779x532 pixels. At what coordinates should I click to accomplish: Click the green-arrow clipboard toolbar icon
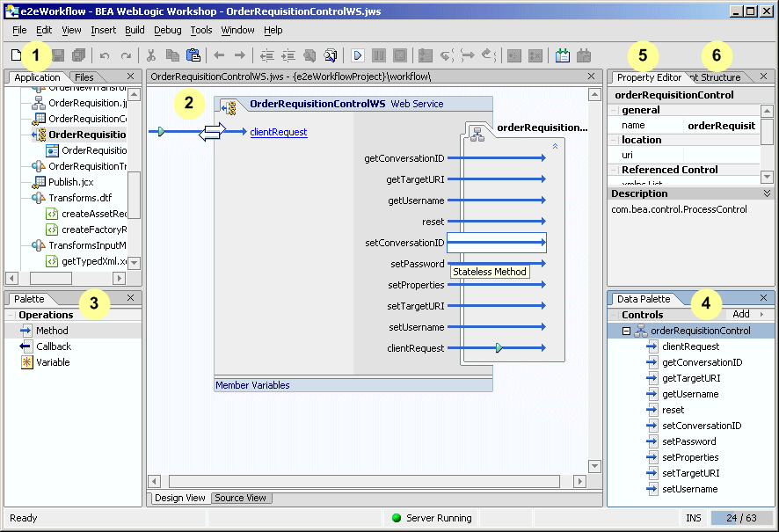563,55
